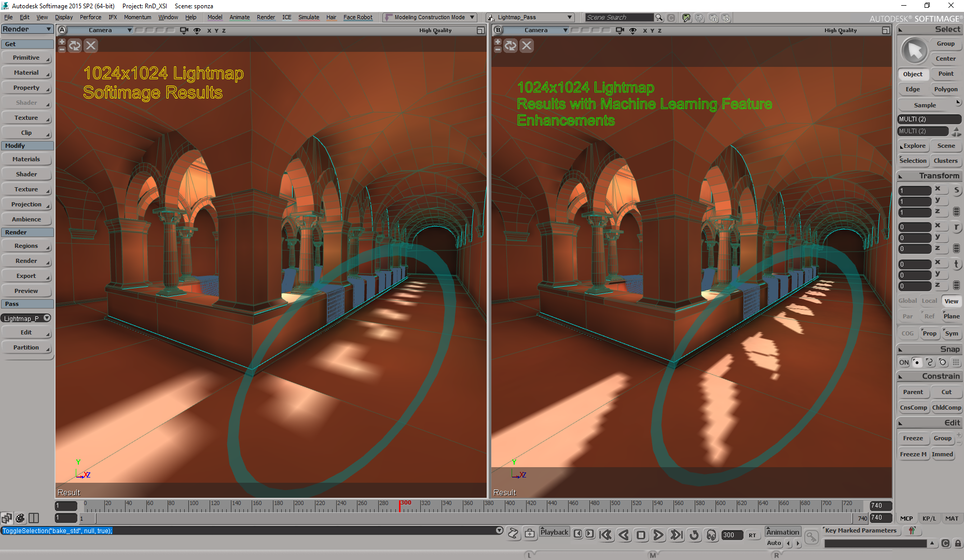The height and width of the screenshot is (560, 964).
Task: Open the Momentum menu
Action: click(137, 17)
